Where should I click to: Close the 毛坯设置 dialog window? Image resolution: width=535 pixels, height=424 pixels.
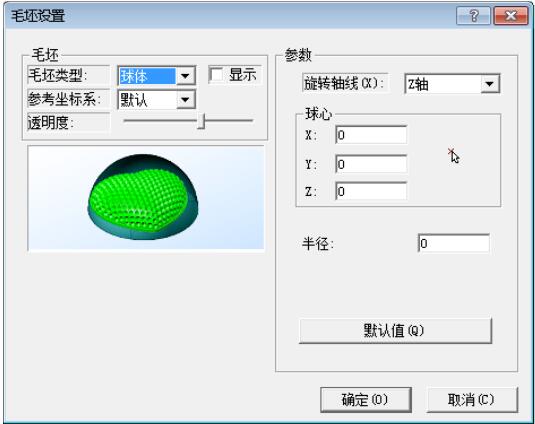coord(510,16)
